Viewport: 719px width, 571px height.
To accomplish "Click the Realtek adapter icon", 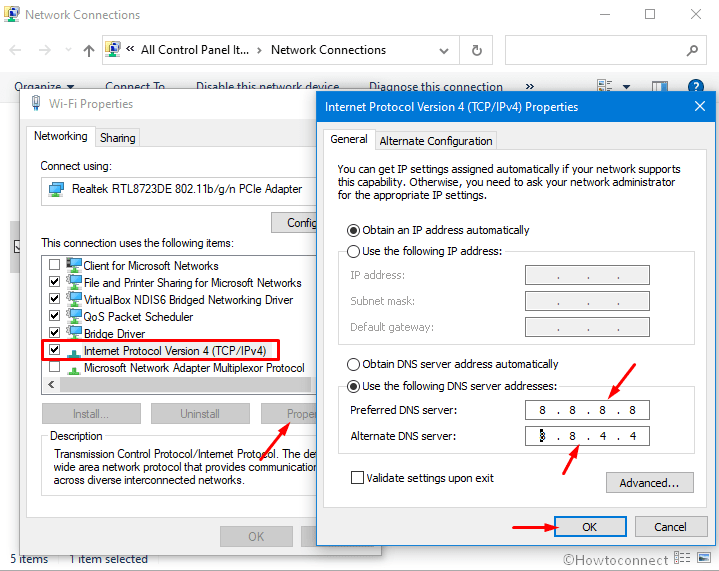I will click(56, 189).
